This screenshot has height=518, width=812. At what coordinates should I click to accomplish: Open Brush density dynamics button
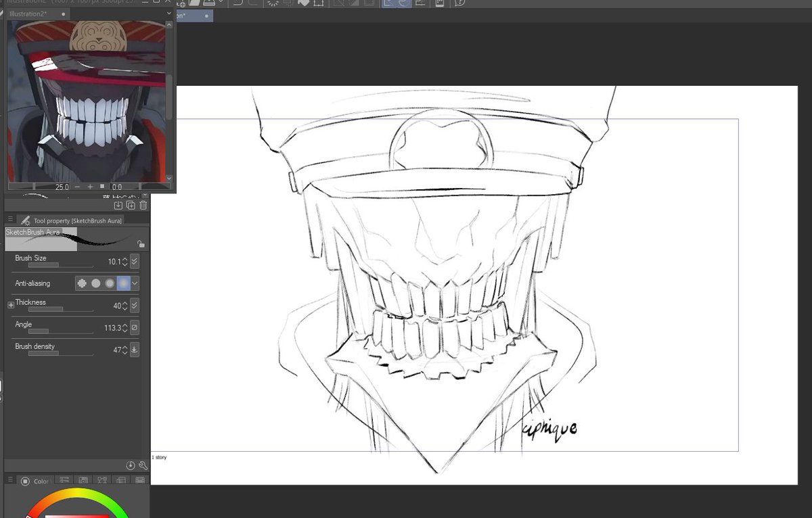[135, 350]
